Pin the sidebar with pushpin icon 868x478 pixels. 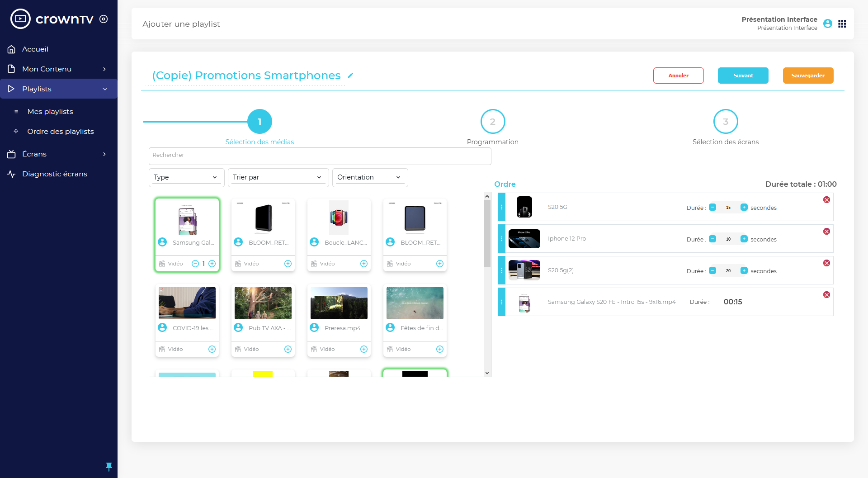coord(109,467)
